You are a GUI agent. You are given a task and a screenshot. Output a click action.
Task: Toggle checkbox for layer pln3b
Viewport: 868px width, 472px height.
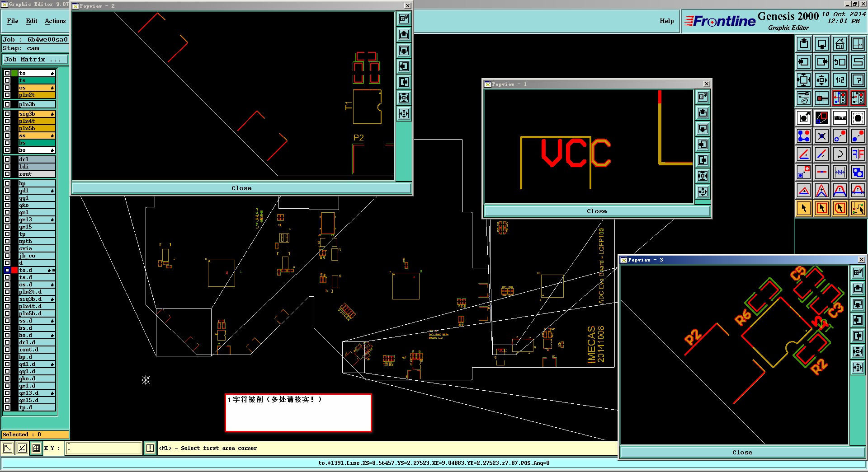(7, 104)
